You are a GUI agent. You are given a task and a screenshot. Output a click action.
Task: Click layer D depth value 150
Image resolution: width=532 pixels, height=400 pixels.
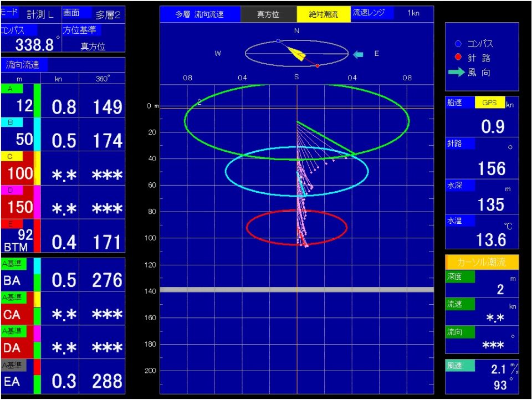pos(21,207)
